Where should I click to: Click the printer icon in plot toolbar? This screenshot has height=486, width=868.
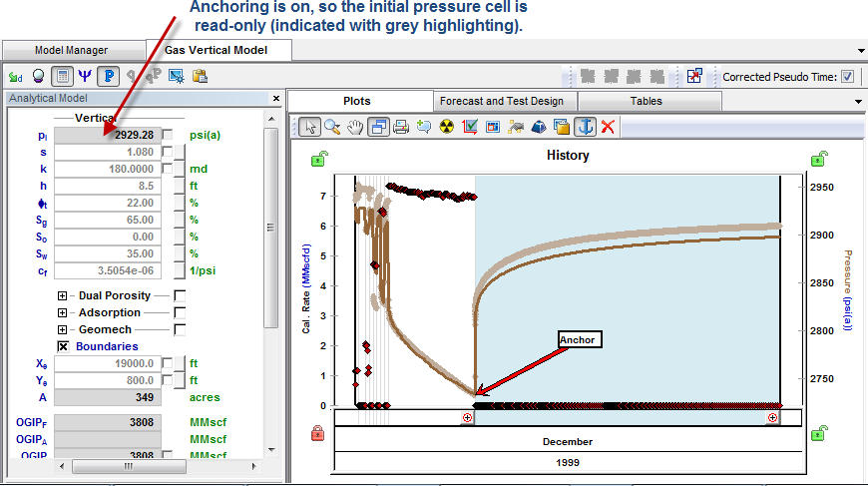pos(400,126)
